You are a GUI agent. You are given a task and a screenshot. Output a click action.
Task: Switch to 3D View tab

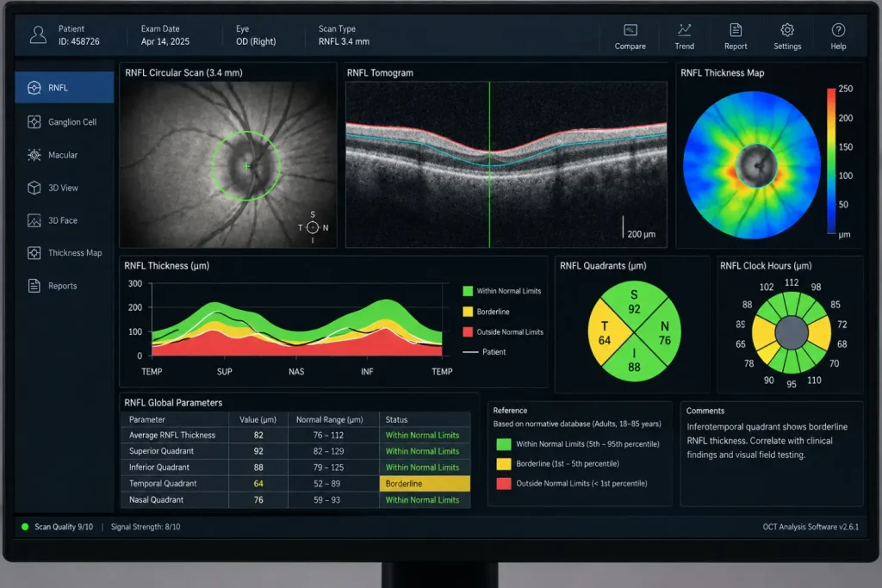(65, 188)
